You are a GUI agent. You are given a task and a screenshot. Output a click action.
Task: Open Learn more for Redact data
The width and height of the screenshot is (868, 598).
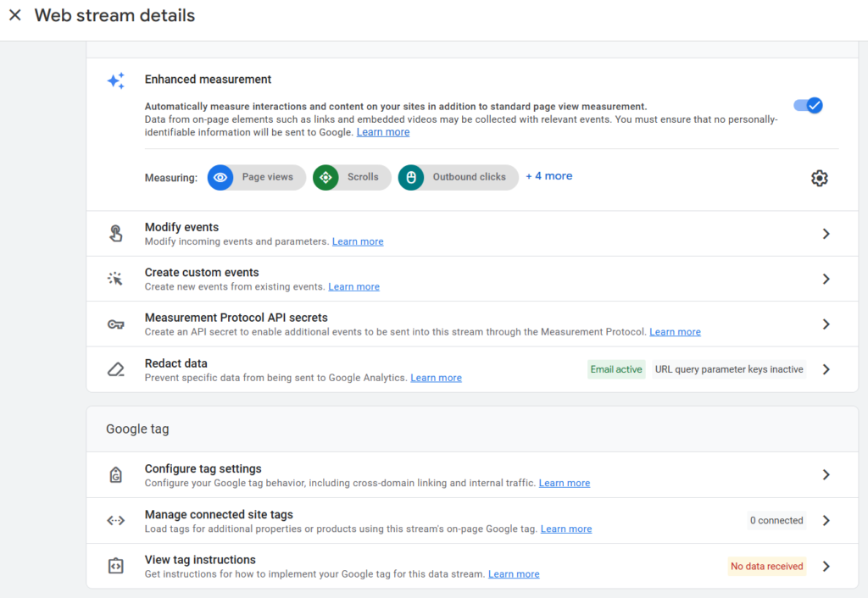[x=436, y=378]
